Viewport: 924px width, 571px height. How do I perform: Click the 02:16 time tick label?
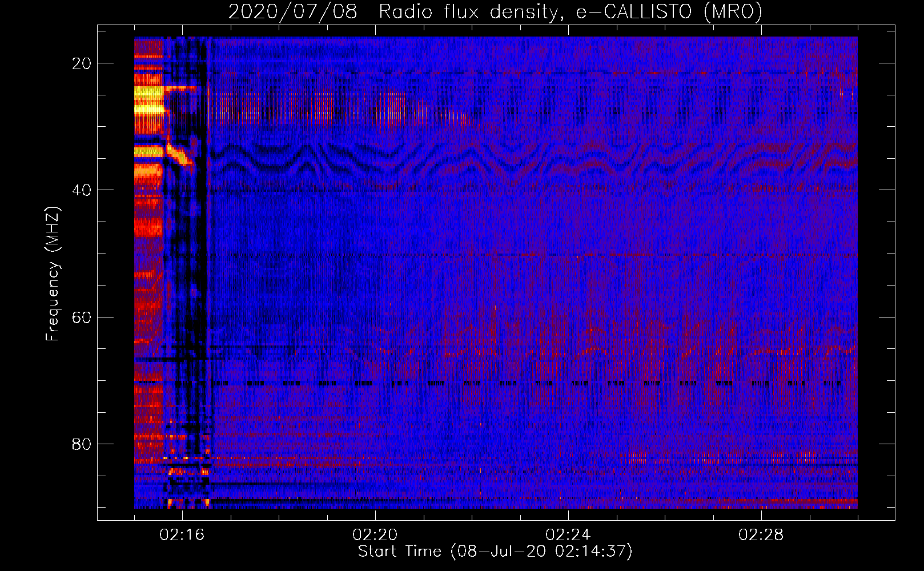click(182, 535)
